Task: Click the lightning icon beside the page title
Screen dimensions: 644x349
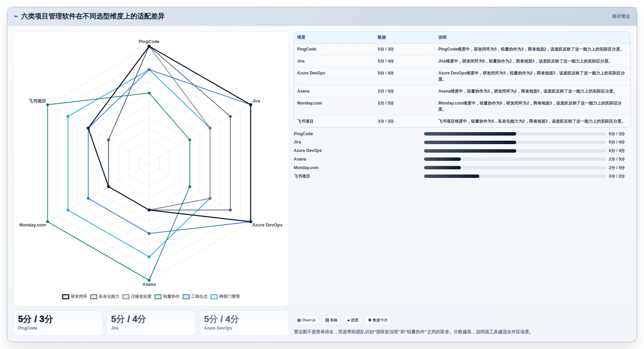Action: coord(16,16)
